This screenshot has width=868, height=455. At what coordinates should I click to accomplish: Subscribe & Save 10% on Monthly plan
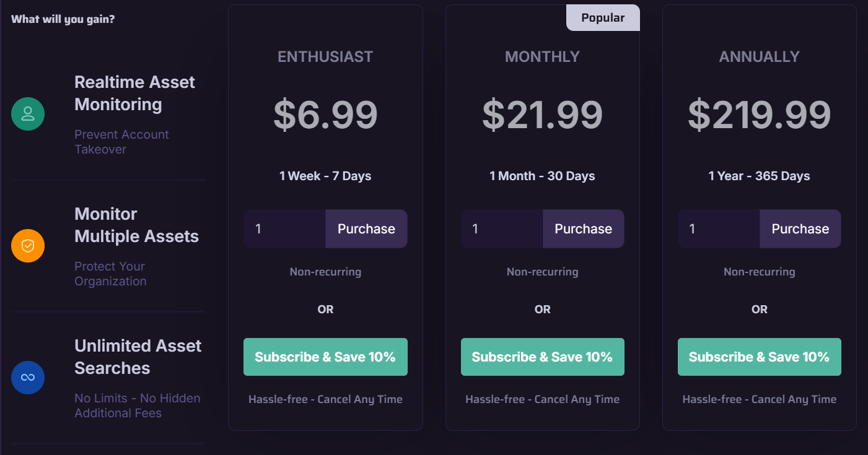542,357
